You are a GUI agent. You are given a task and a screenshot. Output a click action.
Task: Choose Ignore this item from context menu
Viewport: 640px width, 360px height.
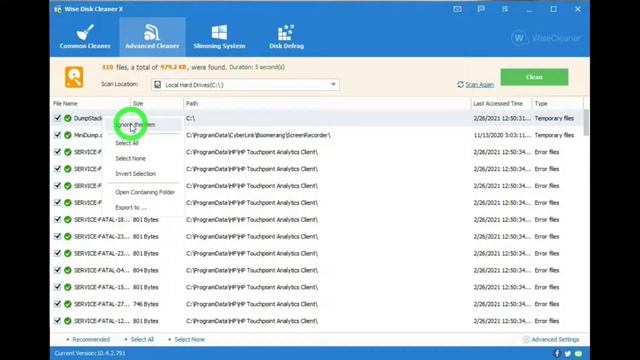coord(142,124)
